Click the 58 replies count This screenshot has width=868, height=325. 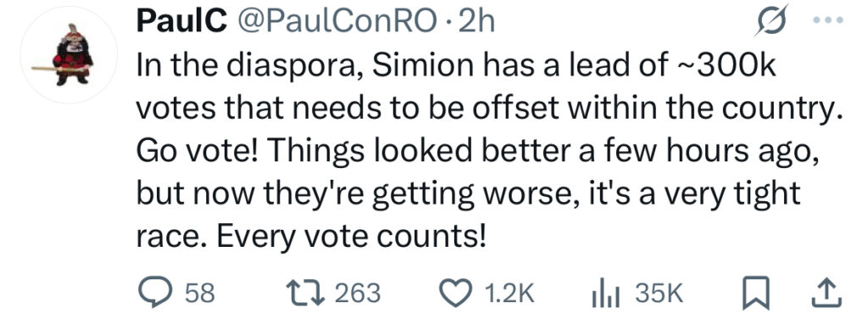(199, 294)
